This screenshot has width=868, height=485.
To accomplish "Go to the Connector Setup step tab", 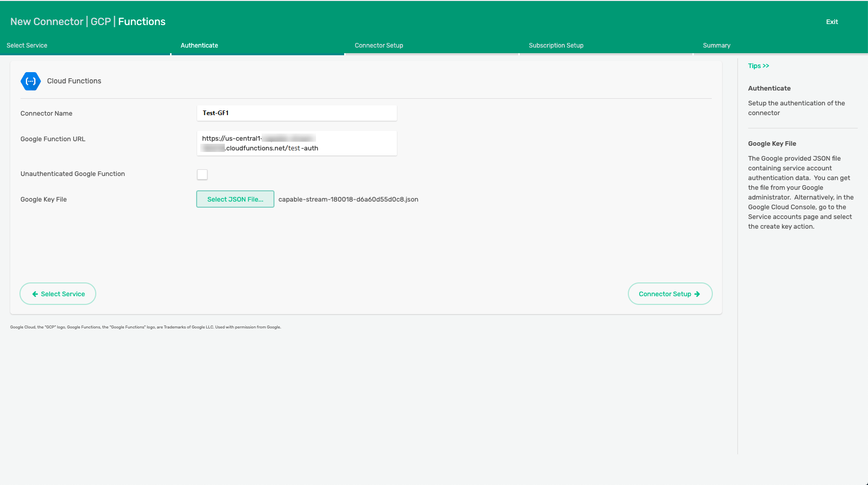I will pyautogui.click(x=379, y=46).
